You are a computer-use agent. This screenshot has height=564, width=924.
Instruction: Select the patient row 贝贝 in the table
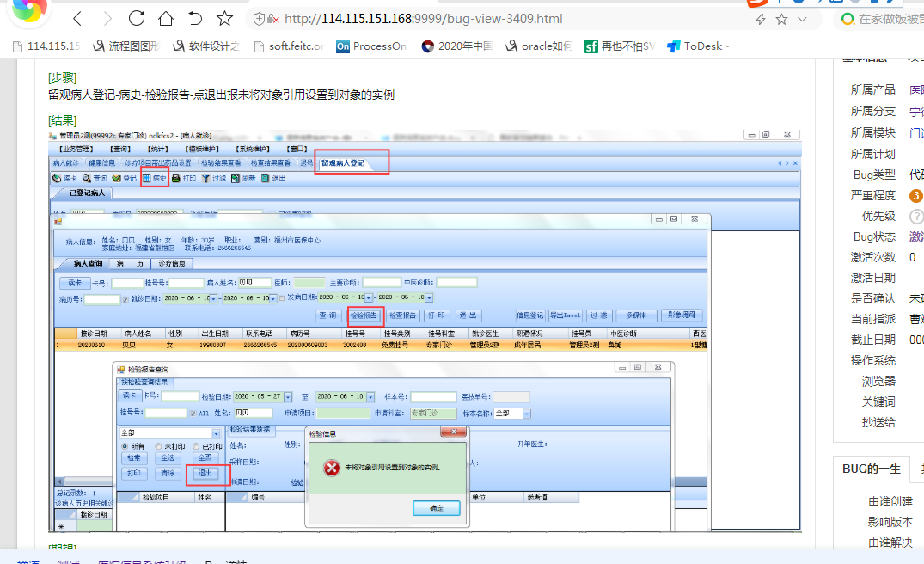tap(381, 346)
